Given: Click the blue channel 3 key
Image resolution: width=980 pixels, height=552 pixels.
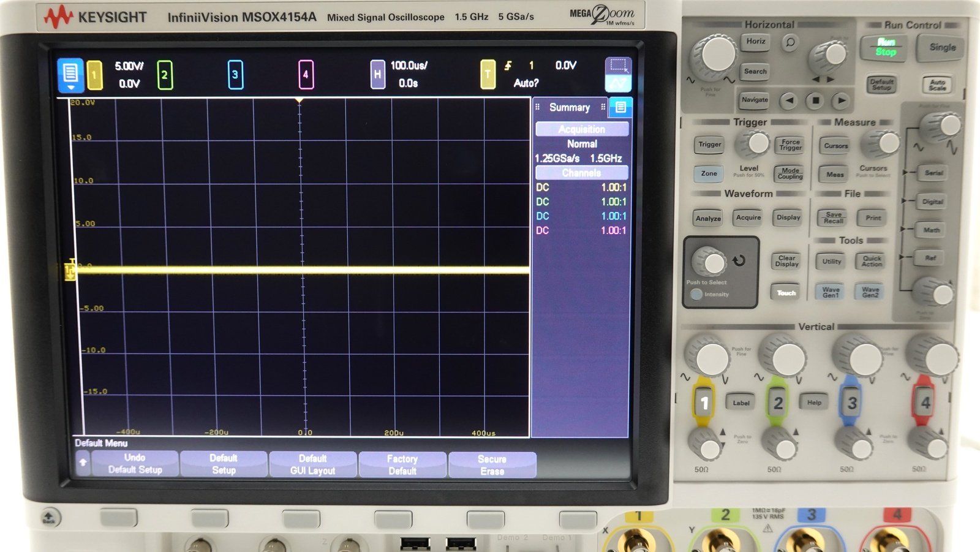Looking at the screenshot, I should click(851, 403).
